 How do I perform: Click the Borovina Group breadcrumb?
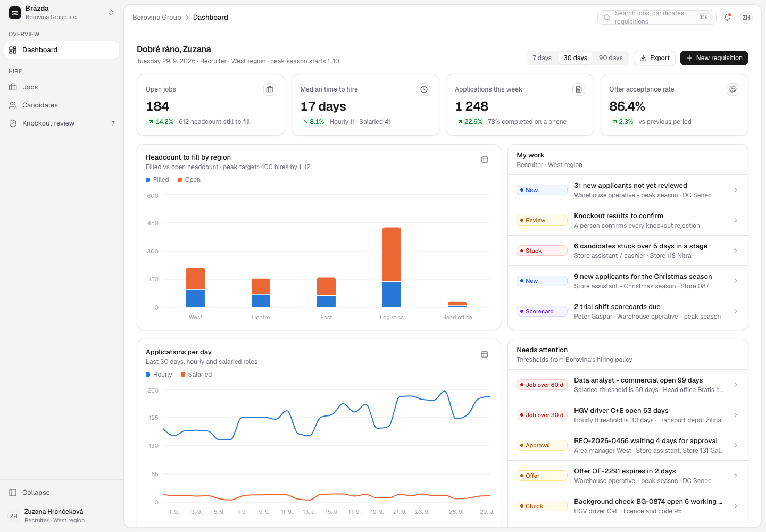(157, 18)
